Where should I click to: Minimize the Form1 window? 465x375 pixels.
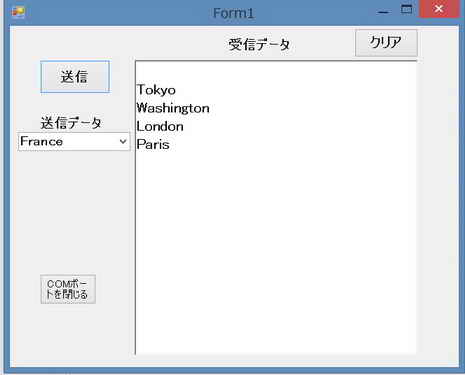pos(384,12)
